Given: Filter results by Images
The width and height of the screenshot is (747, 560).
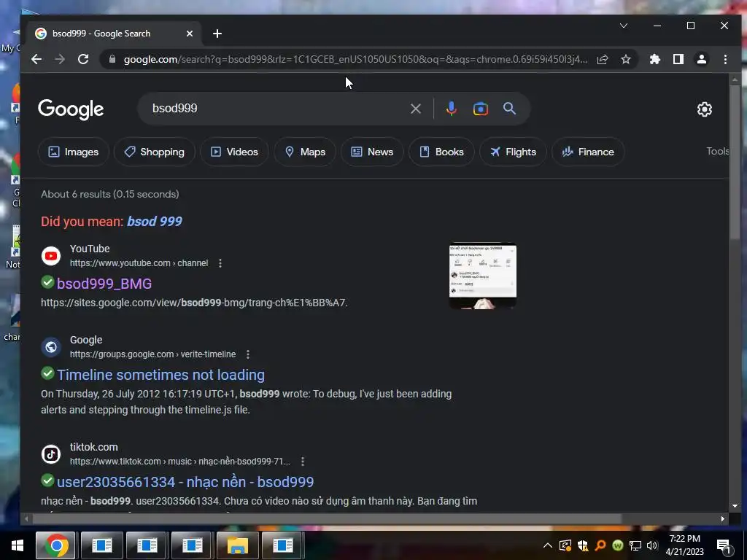Looking at the screenshot, I should pyautogui.click(x=74, y=152).
